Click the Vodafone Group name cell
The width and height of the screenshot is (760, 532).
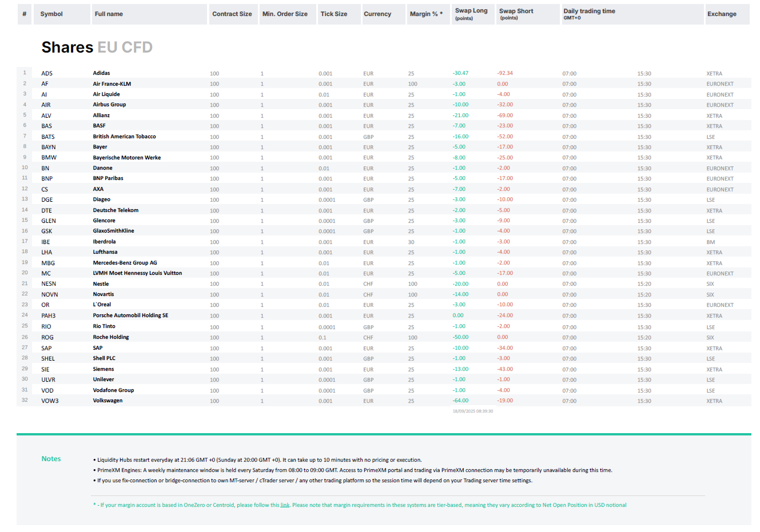[x=113, y=390]
